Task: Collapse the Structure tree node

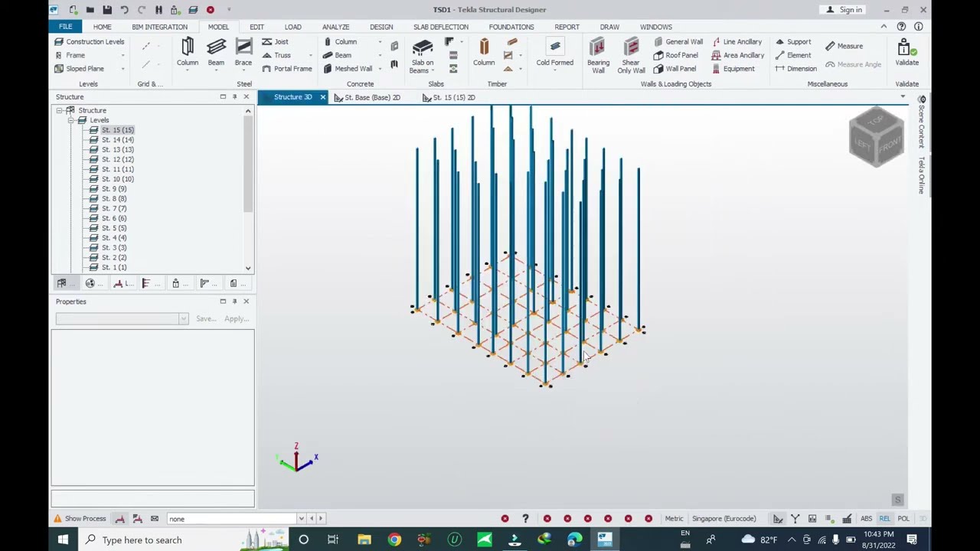Action: click(60, 110)
